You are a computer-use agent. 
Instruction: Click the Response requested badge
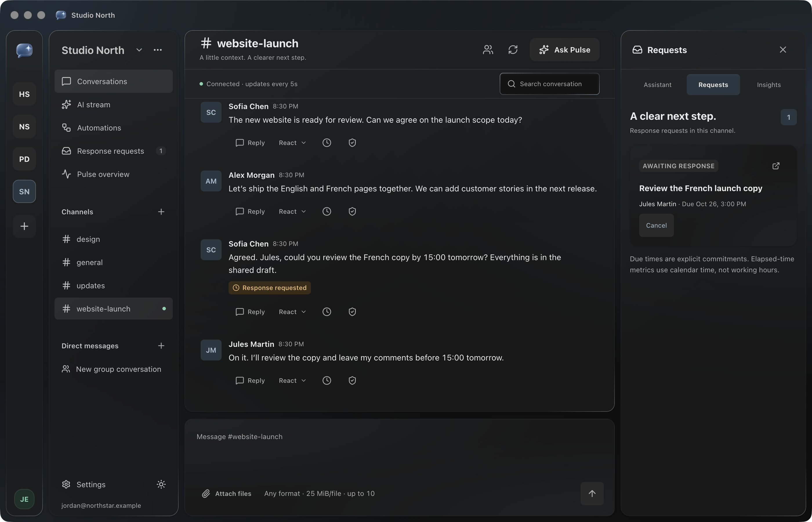pyautogui.click(x=270, y=288)
